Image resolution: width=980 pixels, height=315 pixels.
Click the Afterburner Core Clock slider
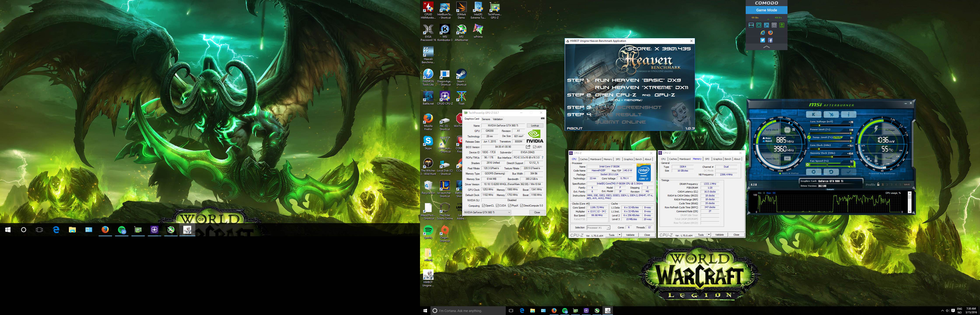coord(831,149)
